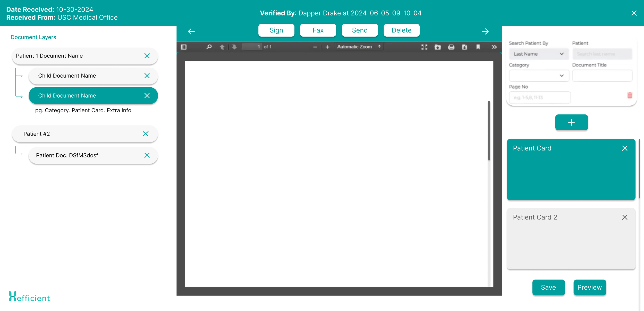This screenshot has height=311, width=644.
Task: Click the PDF print icon
Action: [x=451, y=47]
